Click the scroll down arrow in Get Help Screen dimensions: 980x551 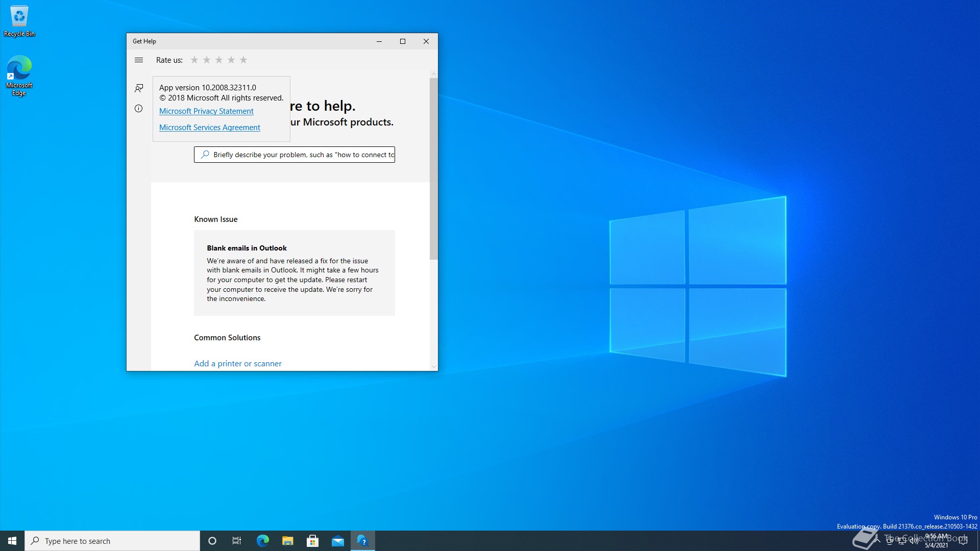[x=433, y=367]
